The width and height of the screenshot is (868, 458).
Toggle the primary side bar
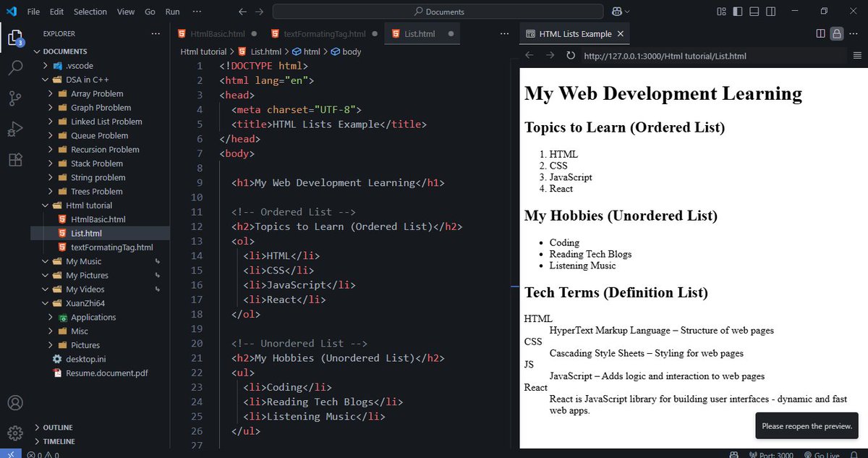click(x=737, y=12)
